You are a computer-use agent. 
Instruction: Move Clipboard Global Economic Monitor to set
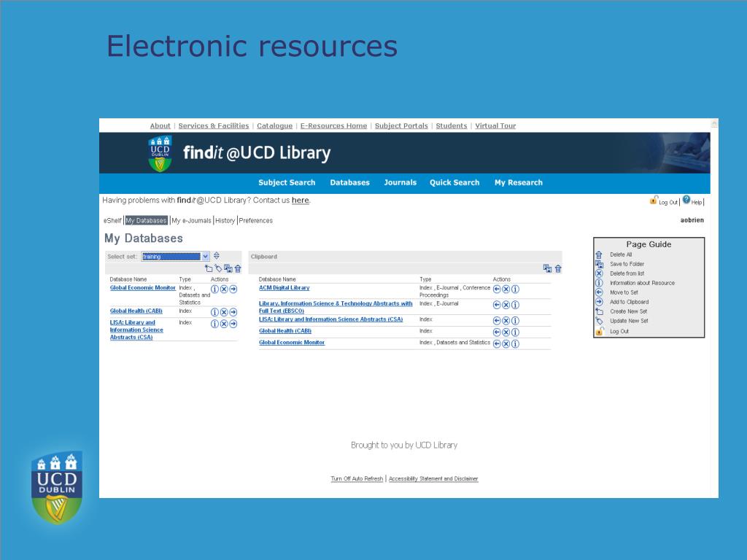[497, 344]
